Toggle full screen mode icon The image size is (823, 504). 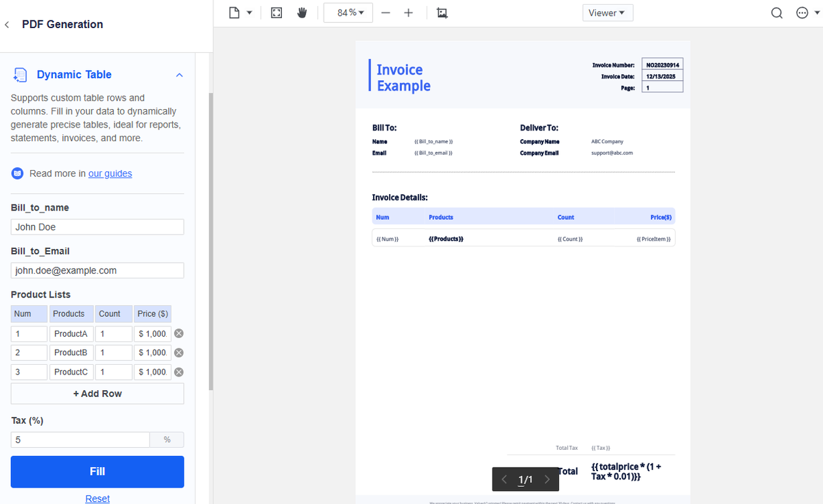point(276,13)
